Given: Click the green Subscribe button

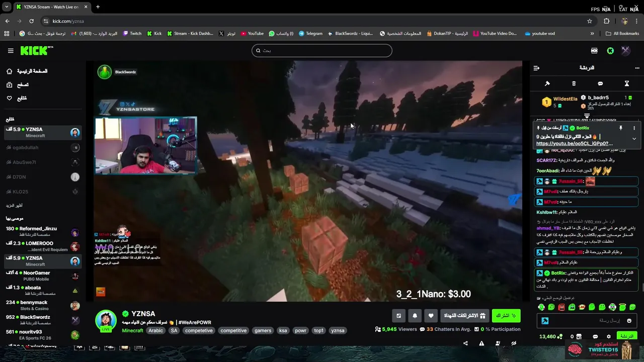Looking at the screenshot, I should (x=506, y=316).
